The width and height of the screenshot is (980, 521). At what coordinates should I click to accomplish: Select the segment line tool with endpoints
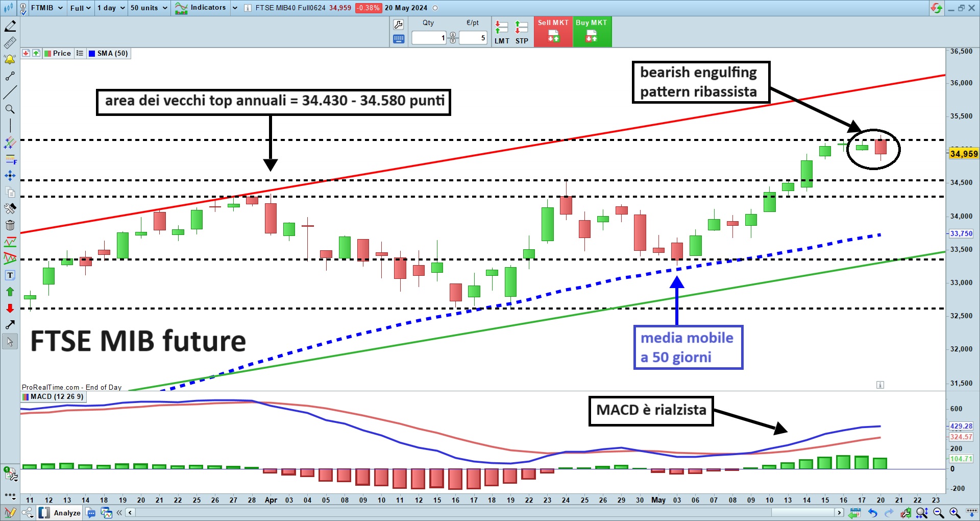click(10, 76)
